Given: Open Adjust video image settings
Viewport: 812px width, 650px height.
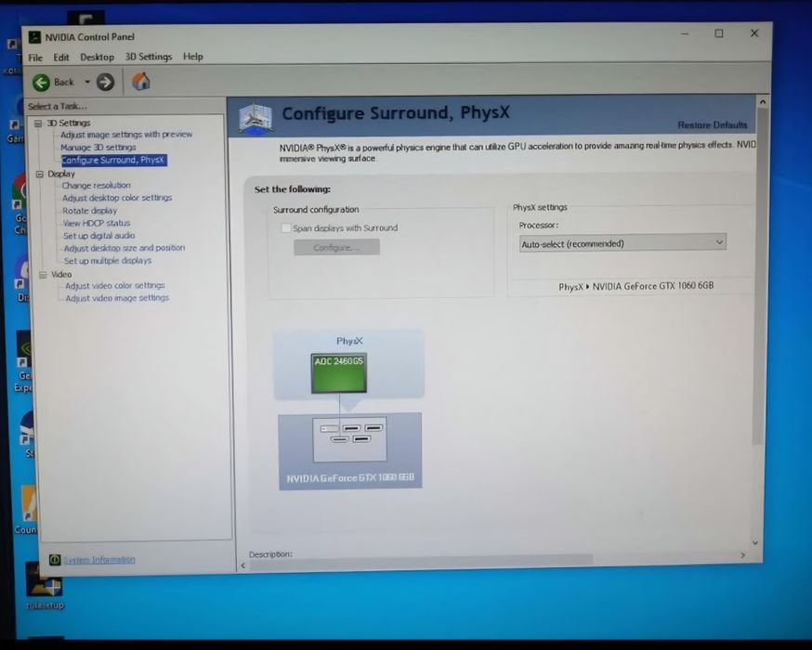Looking at the screenshot, I should point(117,297).
